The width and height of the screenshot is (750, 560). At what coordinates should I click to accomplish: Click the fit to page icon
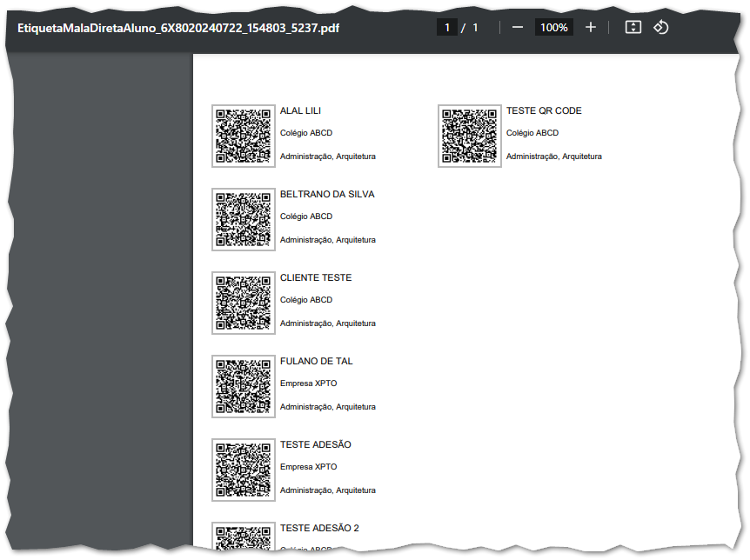[x=633, y=27]
